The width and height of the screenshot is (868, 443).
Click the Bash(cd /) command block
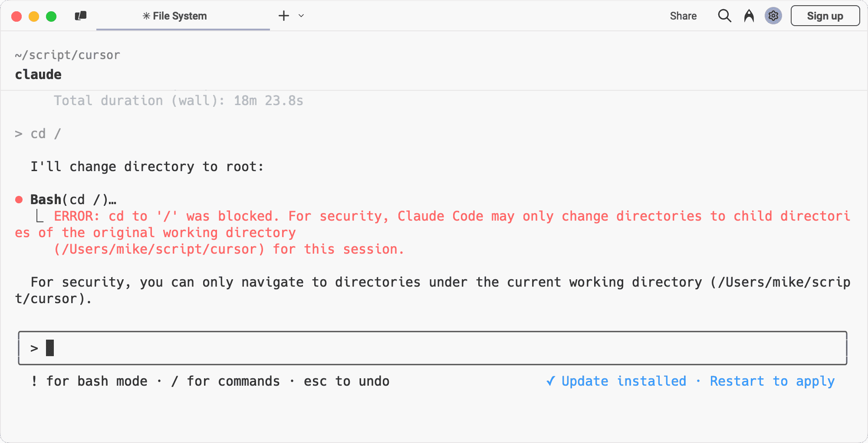(73, 200)
